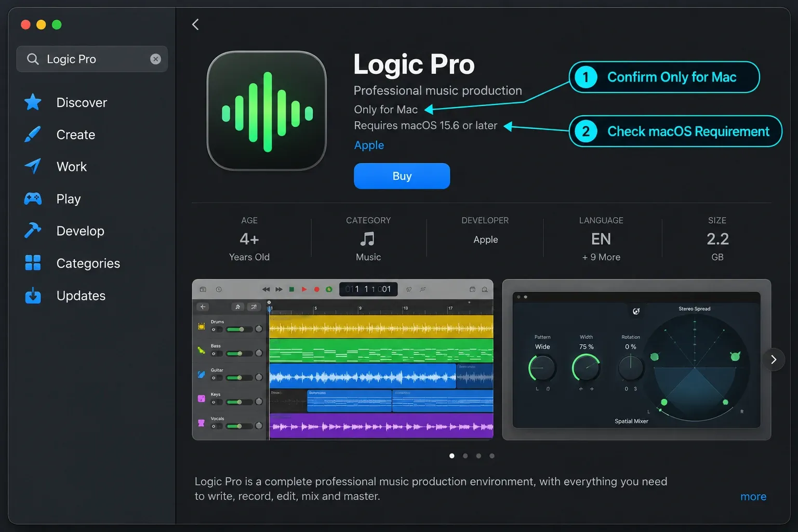798x532 pixels.
Task: Click the Music label under CATEGORY
Action: (x=368, y=257)
